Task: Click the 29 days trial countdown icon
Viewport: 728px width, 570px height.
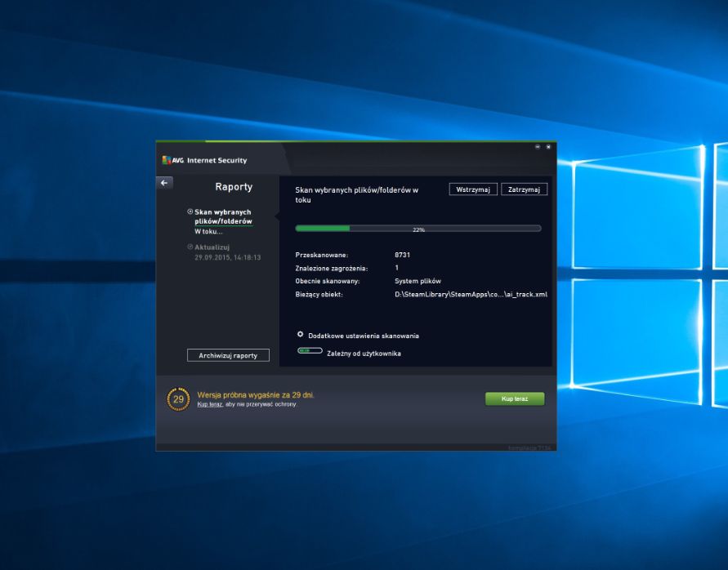Action: tap(178, 399)
